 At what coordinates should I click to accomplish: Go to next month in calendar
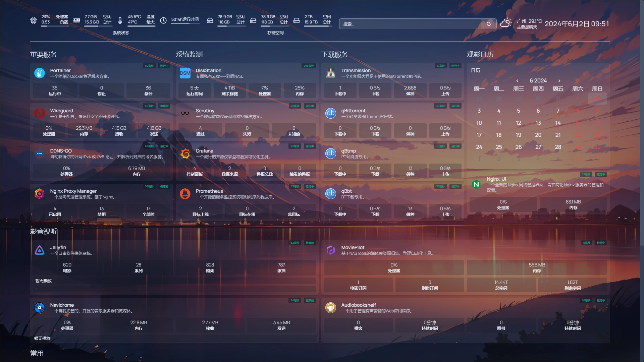click(x=559, y=81)
